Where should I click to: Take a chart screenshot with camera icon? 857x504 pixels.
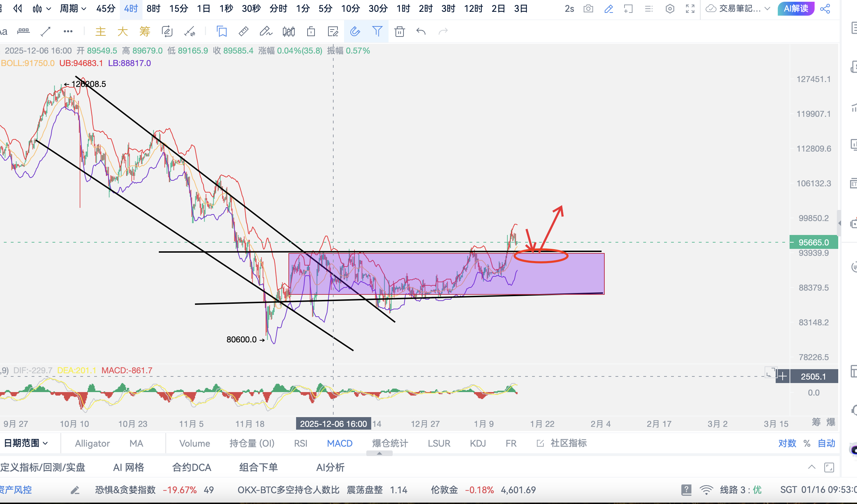point(588,9)
